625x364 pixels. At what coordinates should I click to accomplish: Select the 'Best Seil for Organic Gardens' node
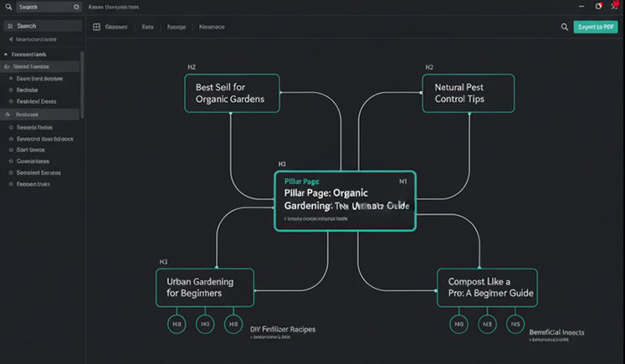click(x=232, y=93)
